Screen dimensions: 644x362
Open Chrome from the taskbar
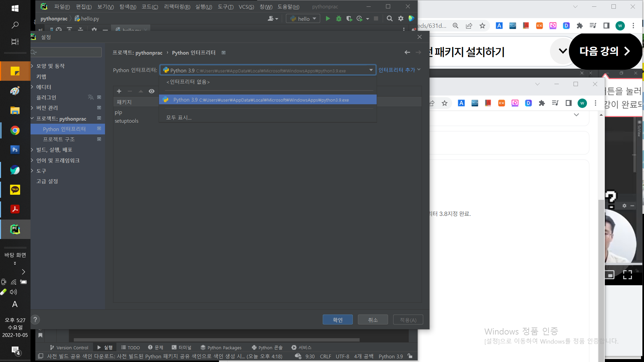[x=15, y=130]
